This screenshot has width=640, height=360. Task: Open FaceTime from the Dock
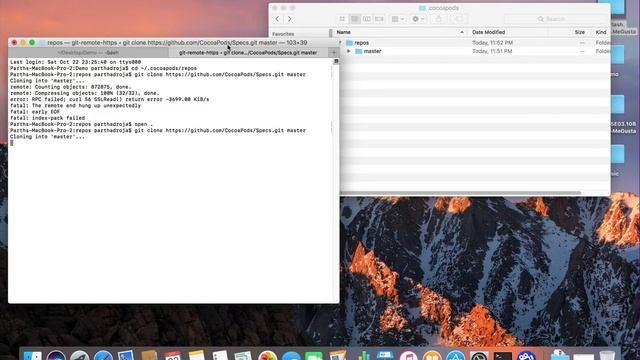point(314,356)
